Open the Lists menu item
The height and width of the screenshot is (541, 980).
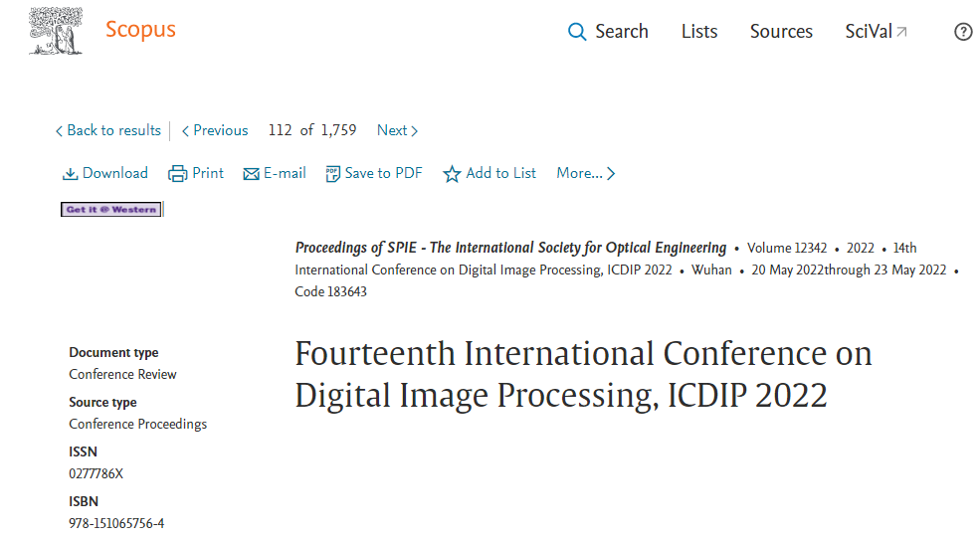pyautogui.click(x=699, y=31)
